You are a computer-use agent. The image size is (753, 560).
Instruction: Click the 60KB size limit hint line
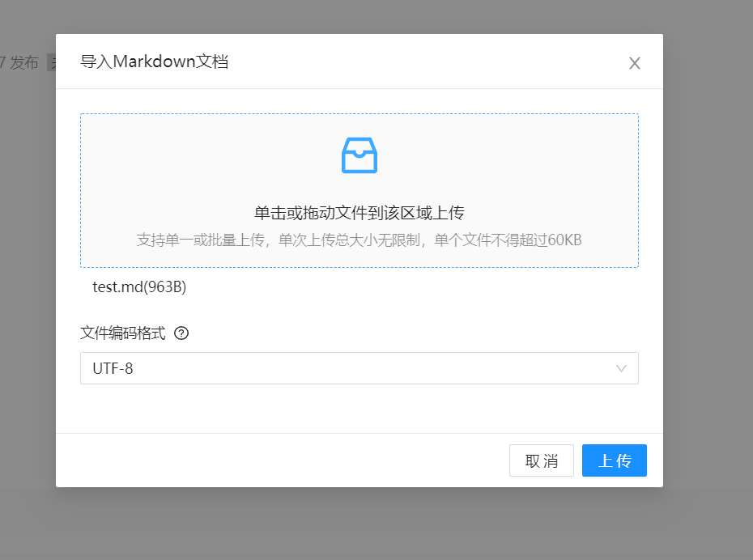coord(359,240)
